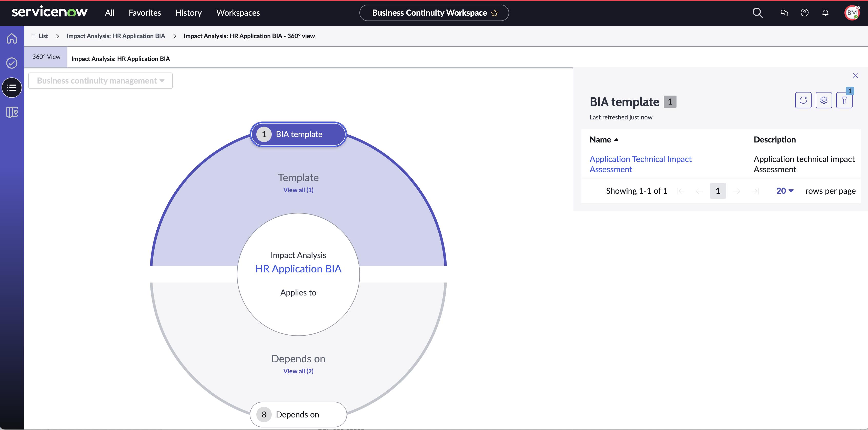The width and height of the screenshot is (868, 430).
Task: Open the help question mark icon
Action: [x=805, y=13]
